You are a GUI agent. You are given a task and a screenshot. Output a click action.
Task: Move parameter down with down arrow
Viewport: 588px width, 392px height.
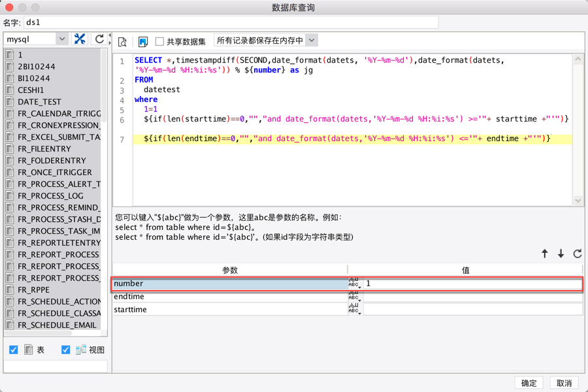click(561, 253)
